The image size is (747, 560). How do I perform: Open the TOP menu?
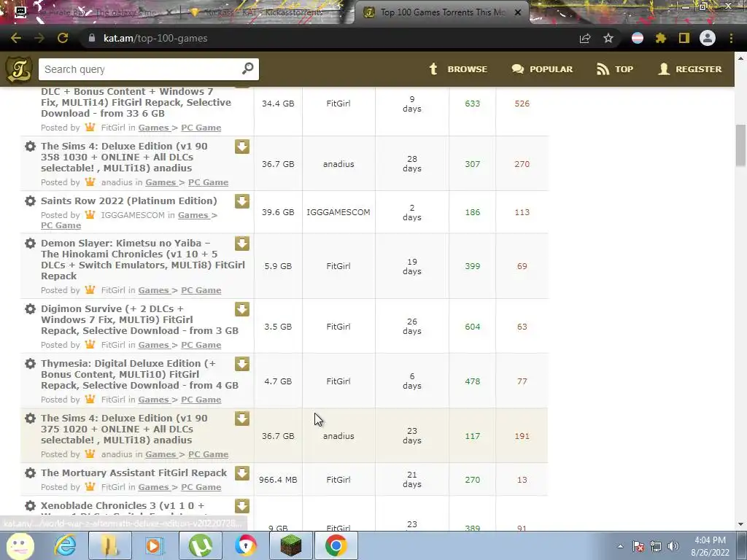[x=614, y=69]
